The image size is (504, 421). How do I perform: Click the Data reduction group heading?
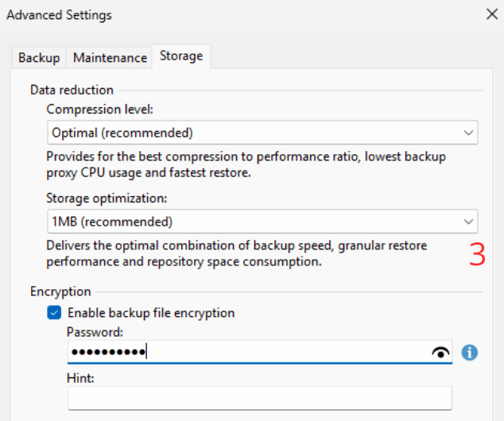72,90
